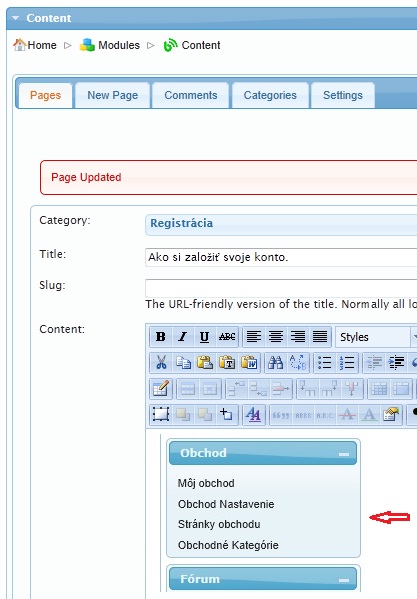Insert an unordered bullet list
This screenshot has height=599, width=417.
325,363
